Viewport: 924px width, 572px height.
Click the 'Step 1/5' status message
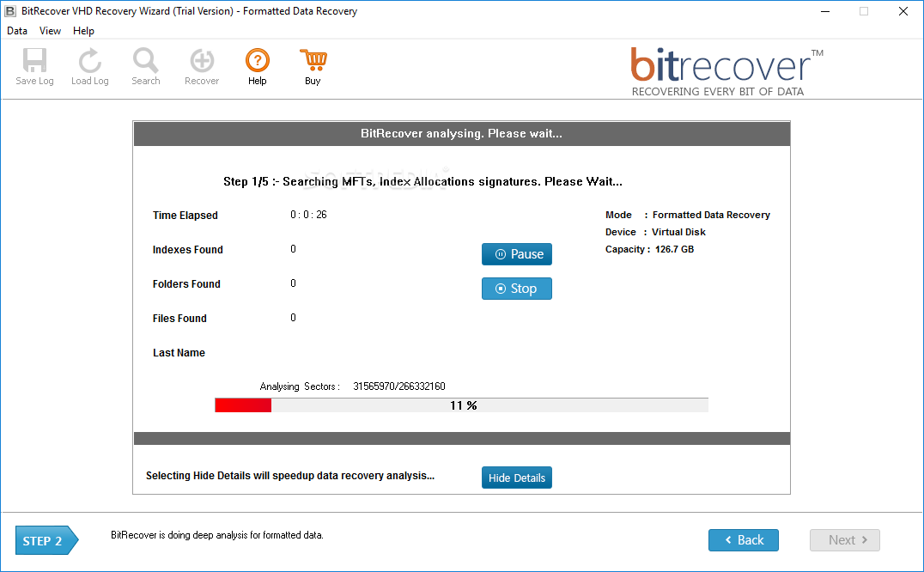point(422,181)
